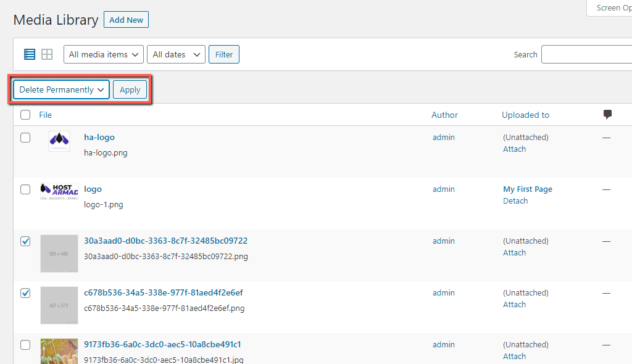Viewport: 632px width, 364px height.
Task: Open c678b536-34a5-338e-977f-81aed4f2e6ef title link
Action: (x=163, y=292)
